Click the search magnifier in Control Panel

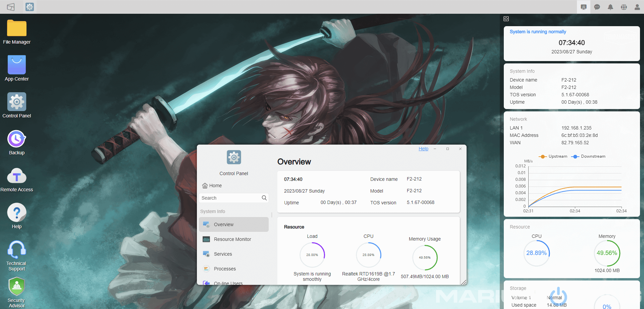click(x=264, y=198)
